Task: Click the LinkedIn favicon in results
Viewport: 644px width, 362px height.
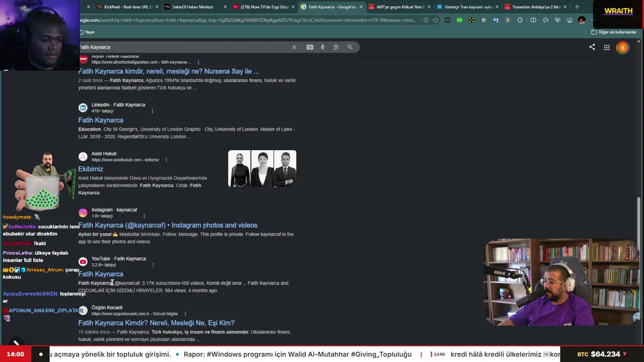Action: (83, 108)
